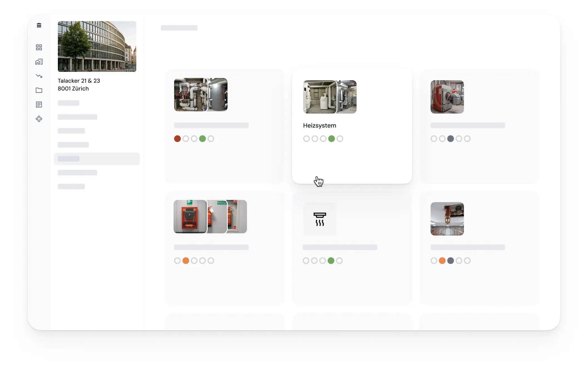Open the dashboard grid icon
588x372 pixels.
tap(39, 47)
